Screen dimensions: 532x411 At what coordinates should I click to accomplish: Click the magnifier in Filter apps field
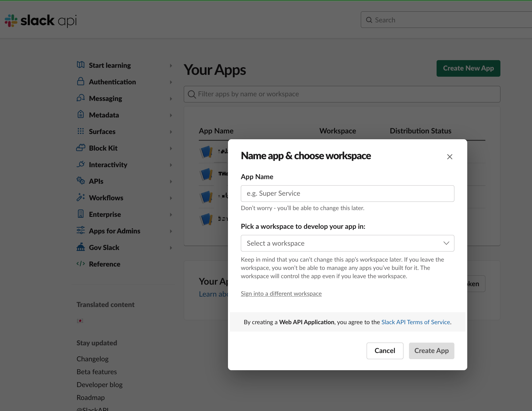(192, 94)
